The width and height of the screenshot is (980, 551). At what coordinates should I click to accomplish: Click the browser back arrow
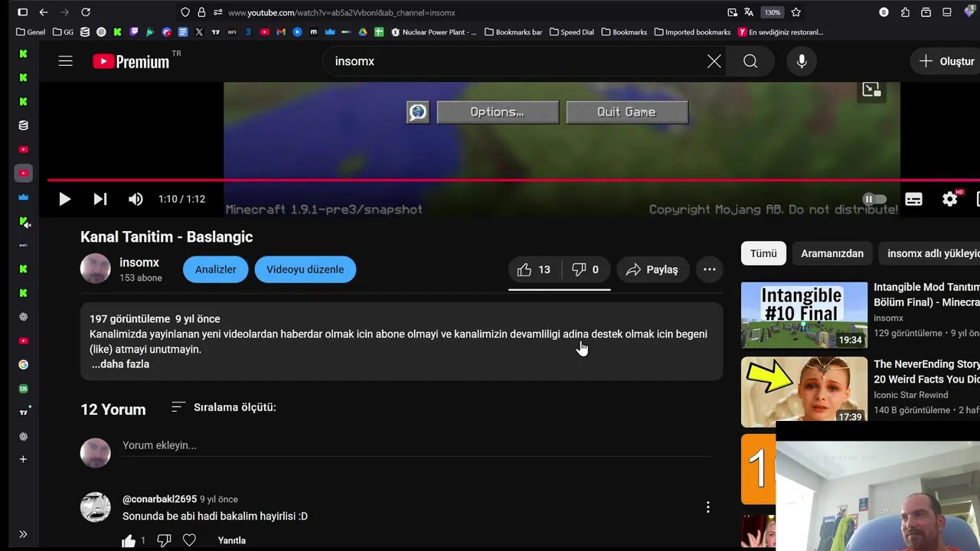pyautogui.click(x=44, y=12)
